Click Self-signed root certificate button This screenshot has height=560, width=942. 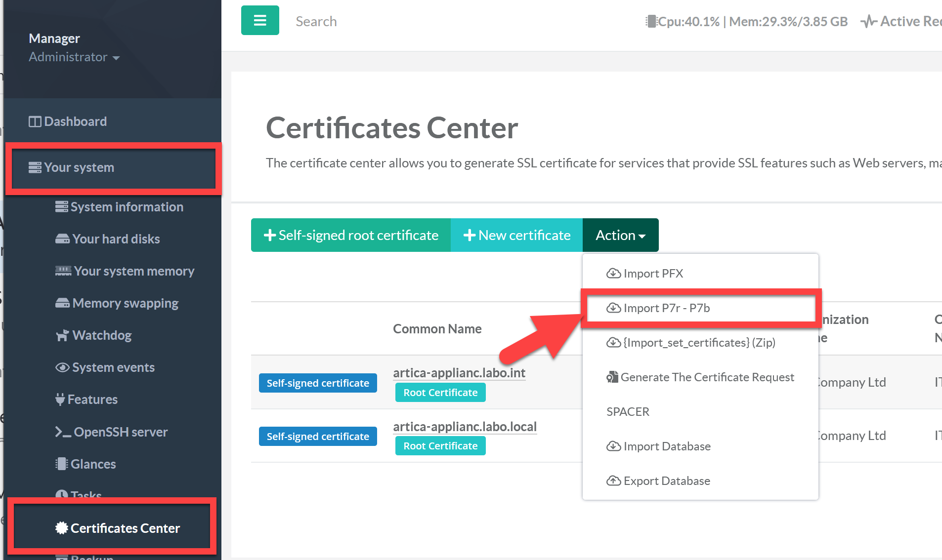[351, 235]
